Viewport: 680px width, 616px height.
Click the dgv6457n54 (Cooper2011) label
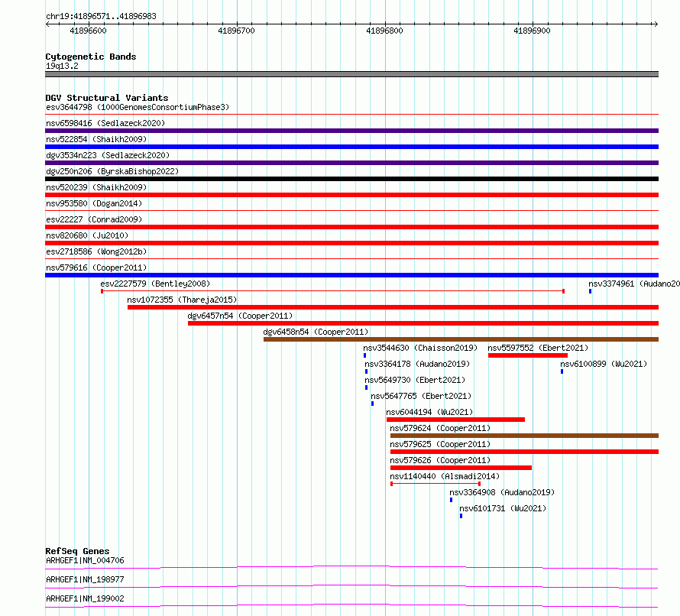[240, 316]
